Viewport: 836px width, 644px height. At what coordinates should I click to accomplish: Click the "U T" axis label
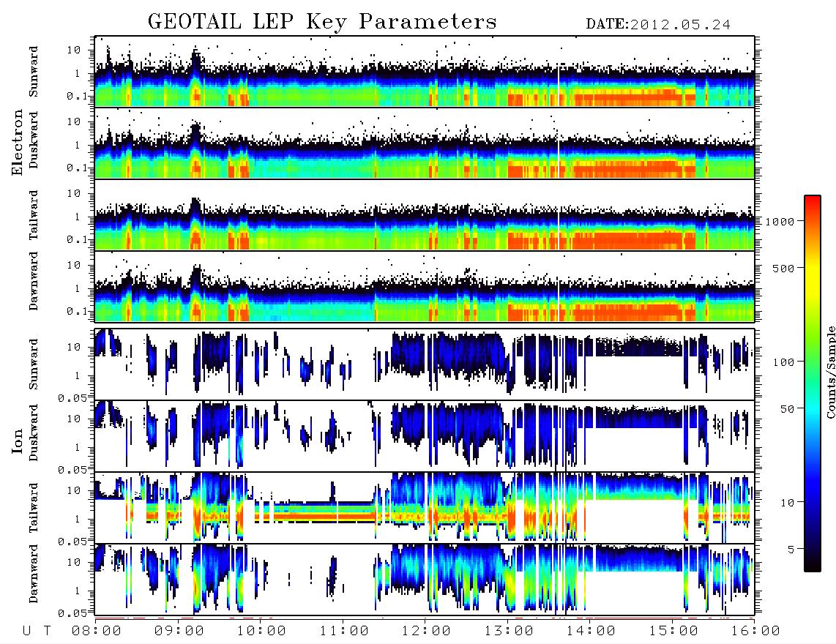[x=37, y=632]
